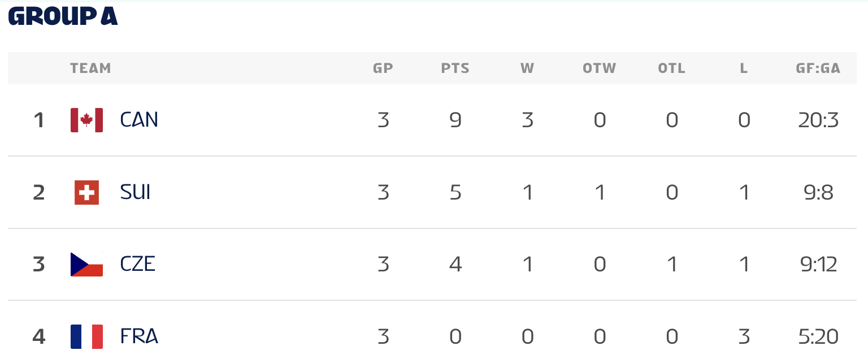Click Czech Republic's 9:12 goal ratio
The height and width of the screenshot is (363, 868).
(818, 264)
